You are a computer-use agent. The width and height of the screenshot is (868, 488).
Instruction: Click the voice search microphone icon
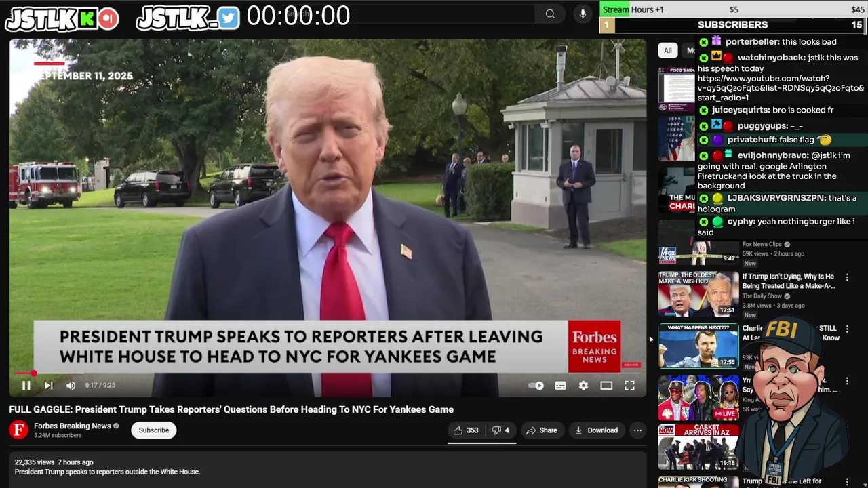583,14
